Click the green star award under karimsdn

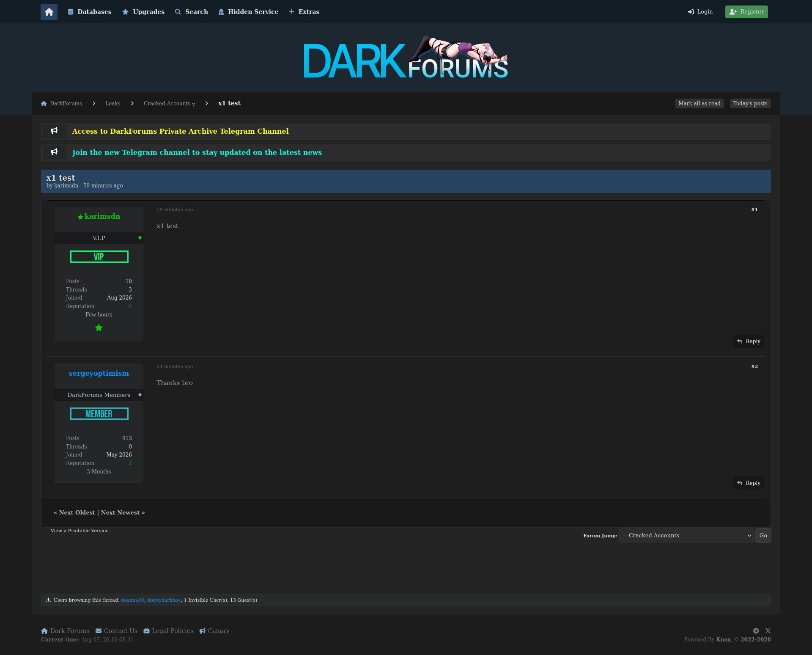coord(99,328)
